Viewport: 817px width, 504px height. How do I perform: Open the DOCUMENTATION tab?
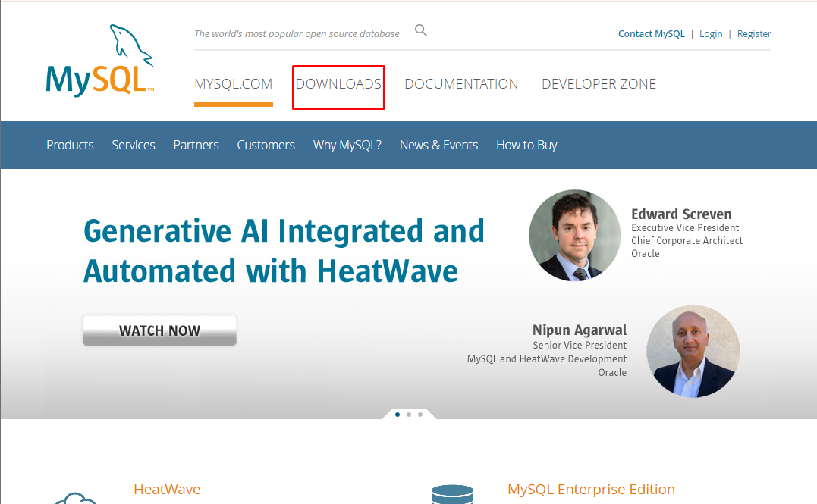461,84
